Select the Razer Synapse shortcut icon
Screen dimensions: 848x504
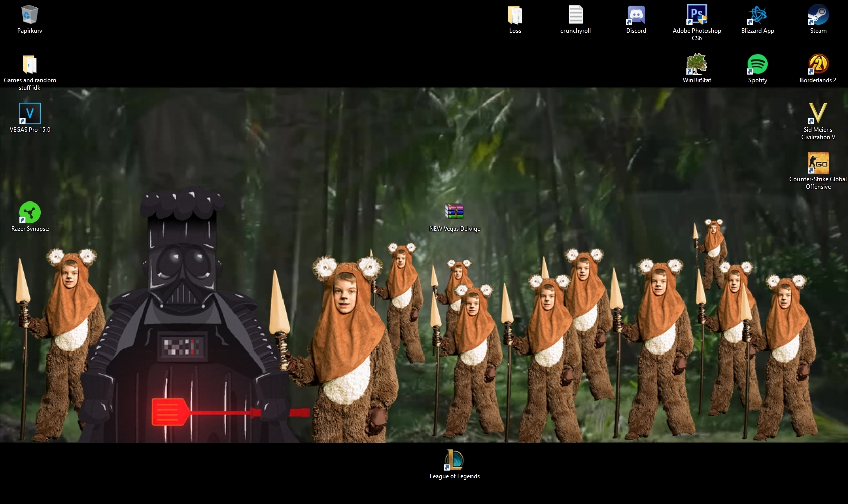[x=30, y=213]
